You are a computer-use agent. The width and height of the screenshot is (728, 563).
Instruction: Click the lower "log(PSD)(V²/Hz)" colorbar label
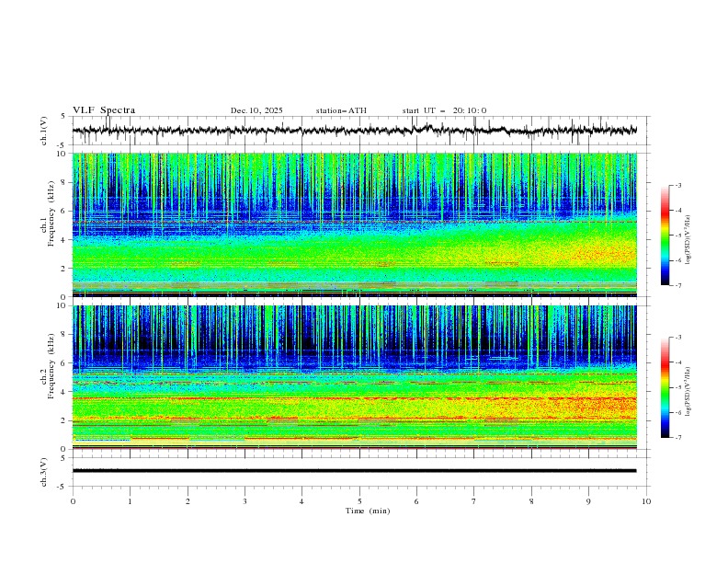[688, 391]
